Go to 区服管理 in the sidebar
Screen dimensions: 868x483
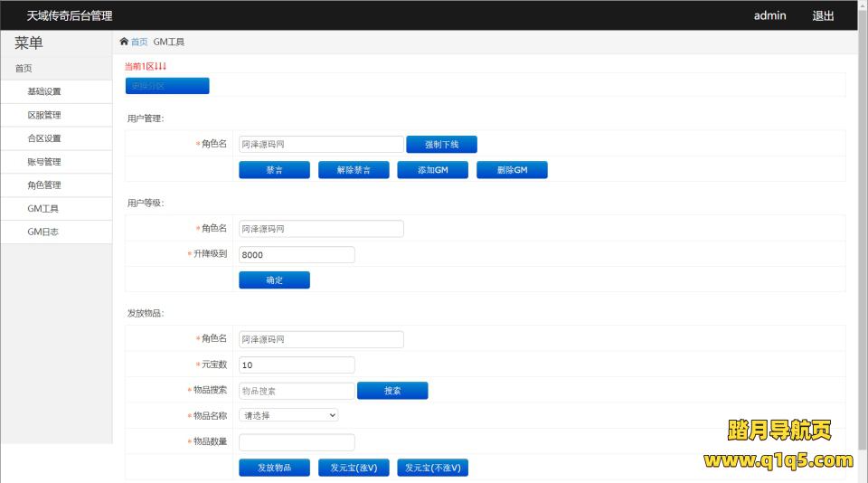click(x=44, y=115)
